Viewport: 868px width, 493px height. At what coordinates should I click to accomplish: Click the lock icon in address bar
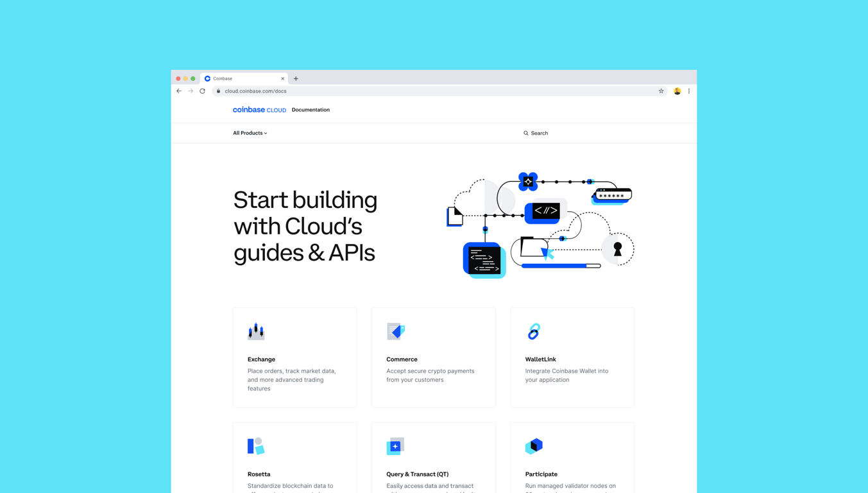click(x=219, y=91)
